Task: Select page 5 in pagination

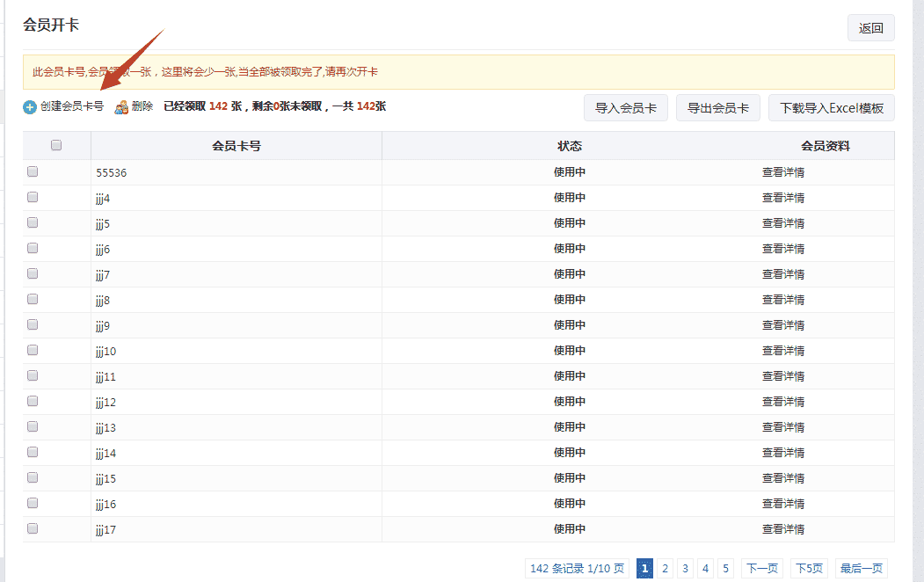Action: 728,568
